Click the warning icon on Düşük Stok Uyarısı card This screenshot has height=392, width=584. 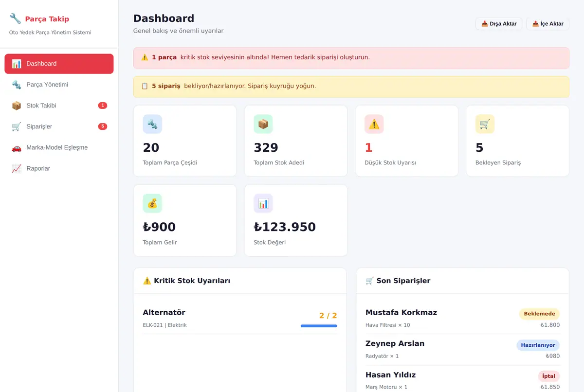click(x=374, y=124)
